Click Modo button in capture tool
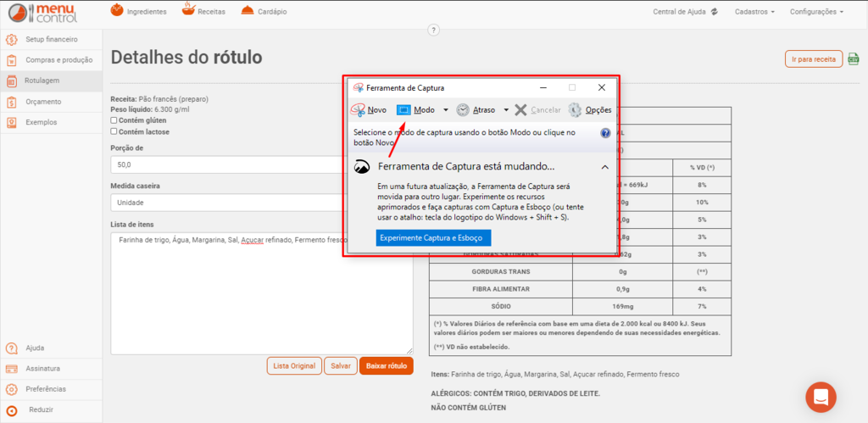 [x=416, y=110]
